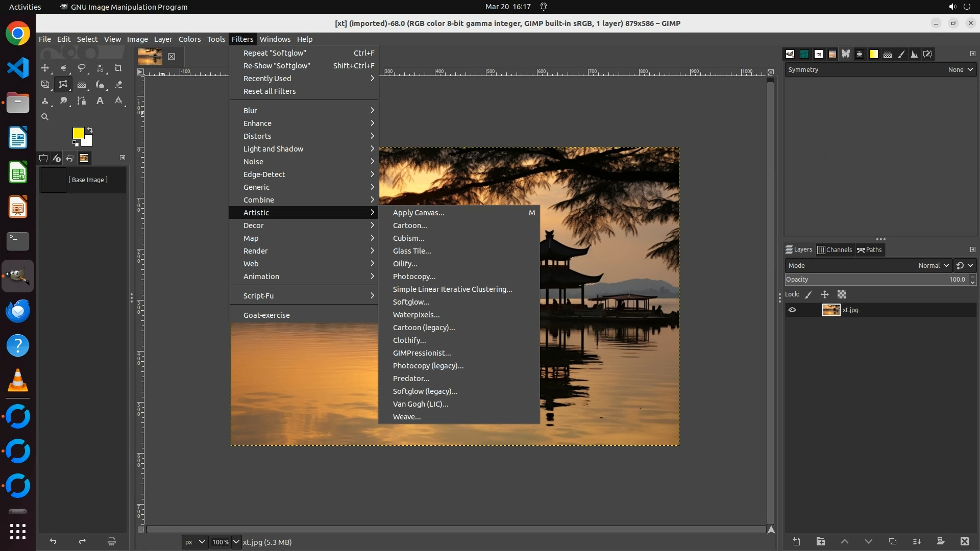
Task: Click Reset all Filters entry
Action: tap(269, 91)
